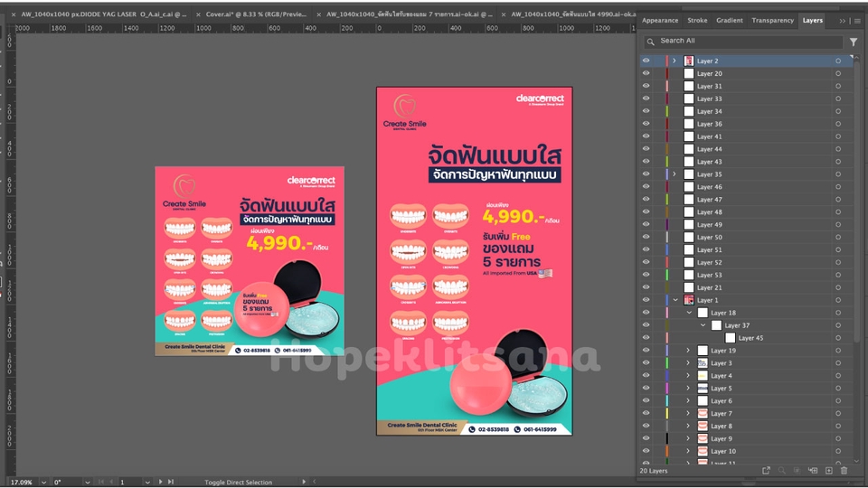Viewport: 868px width, 488px height.
Task: Toggle visibility of Layer 46
Action: (646, 186)
